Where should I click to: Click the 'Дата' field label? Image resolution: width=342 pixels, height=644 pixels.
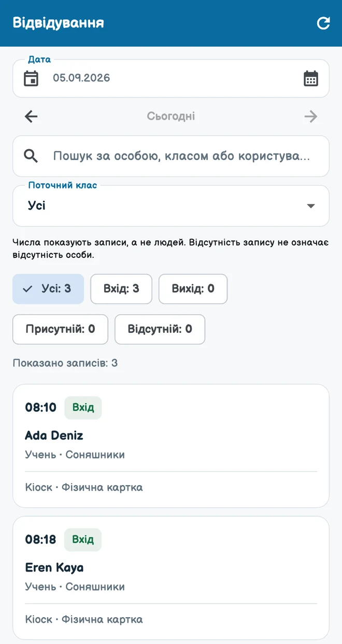(39, 60)
